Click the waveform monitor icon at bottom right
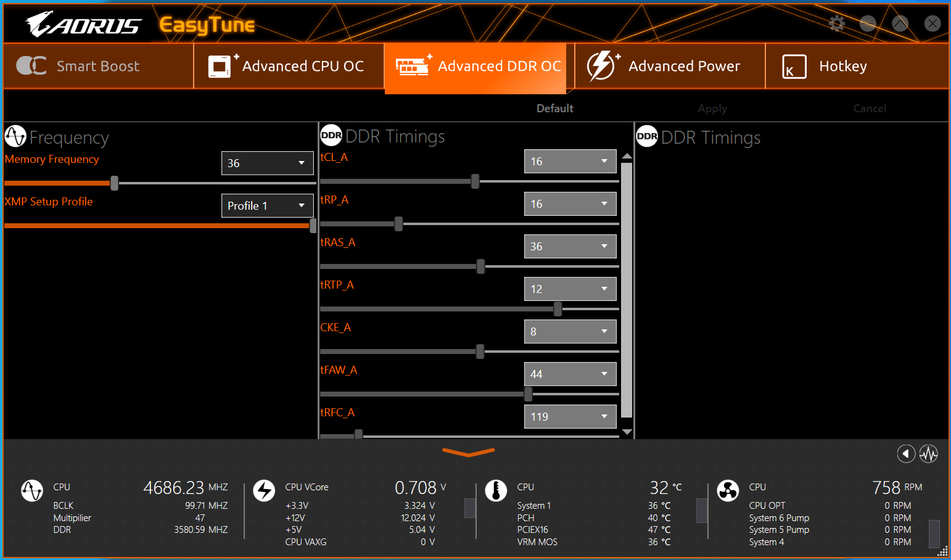Viewport: 951px width, 560px height. [x=929, y=454]
